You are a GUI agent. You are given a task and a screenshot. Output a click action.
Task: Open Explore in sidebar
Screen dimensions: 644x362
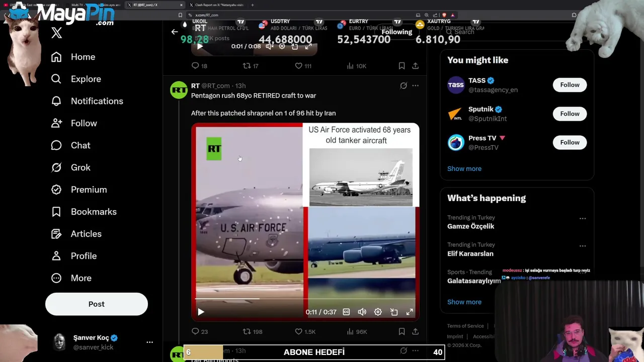pos(76,79)
